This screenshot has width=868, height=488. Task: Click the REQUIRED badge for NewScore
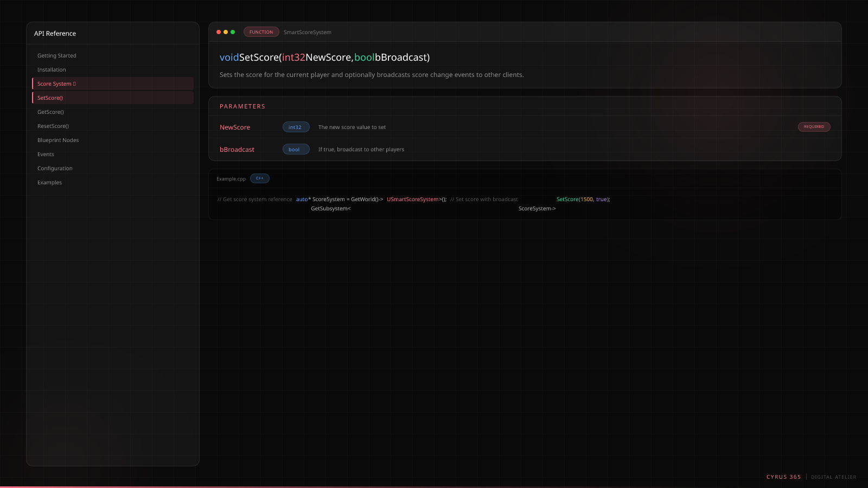tap(814, 127)
